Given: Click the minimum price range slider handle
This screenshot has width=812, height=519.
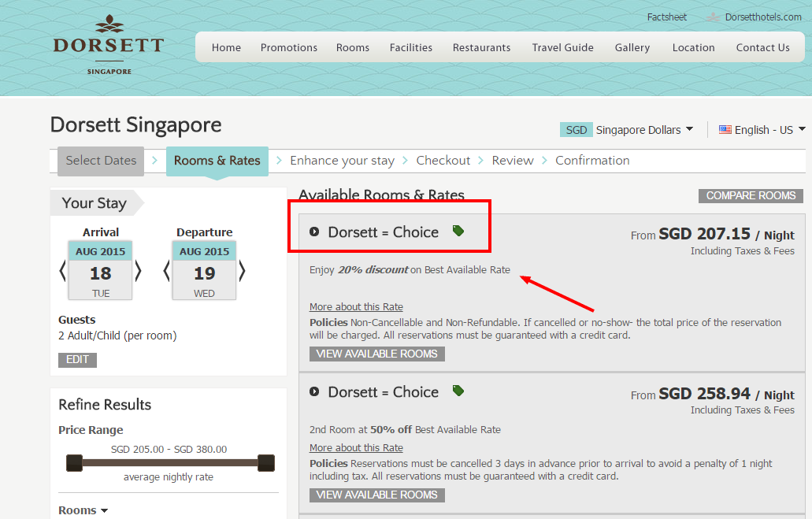Looking at the screenshot, I should click(75, 462).
